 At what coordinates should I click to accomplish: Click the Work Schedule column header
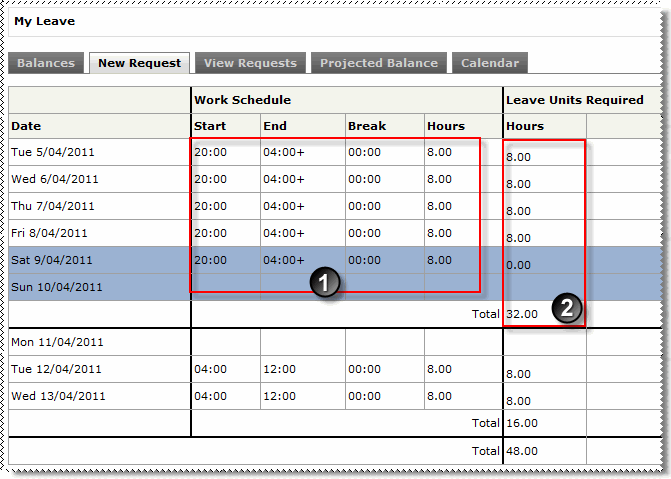(242, 100)
